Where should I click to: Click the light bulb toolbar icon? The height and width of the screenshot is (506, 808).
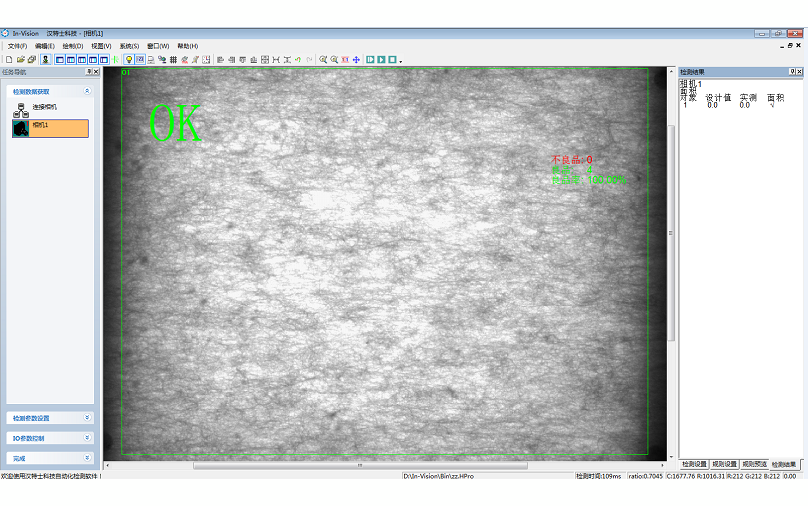pos(129,60)
